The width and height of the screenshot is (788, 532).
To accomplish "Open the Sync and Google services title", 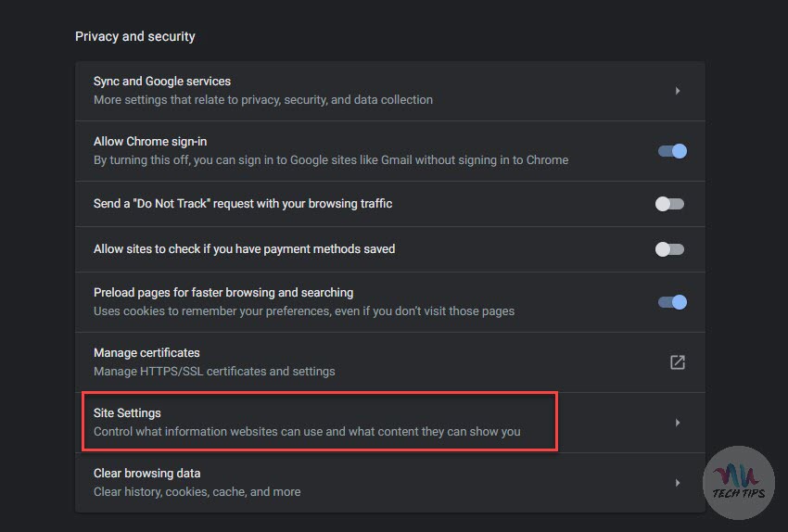I will (x=162, y=82).
